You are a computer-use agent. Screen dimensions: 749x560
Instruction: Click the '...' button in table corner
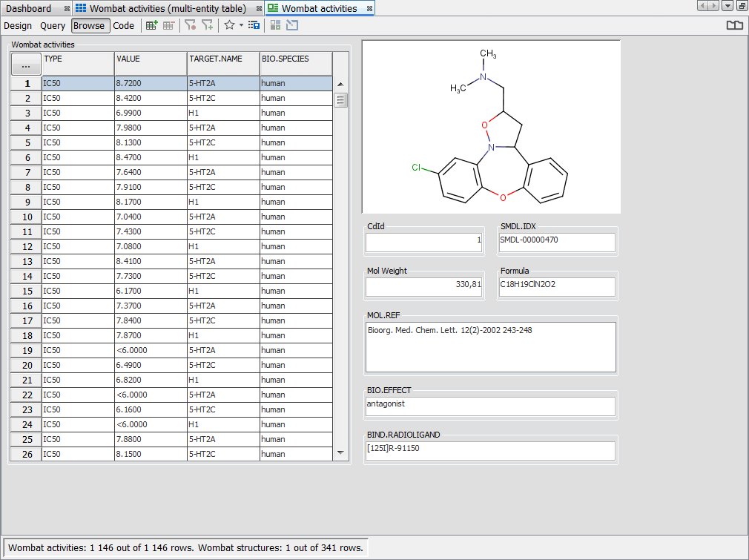click(26, 65)
